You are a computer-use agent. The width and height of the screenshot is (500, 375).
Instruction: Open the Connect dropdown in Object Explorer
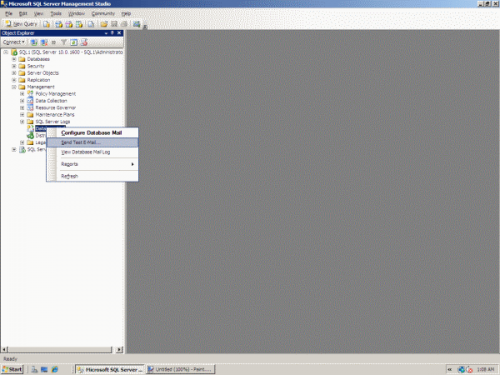(14, 42)
